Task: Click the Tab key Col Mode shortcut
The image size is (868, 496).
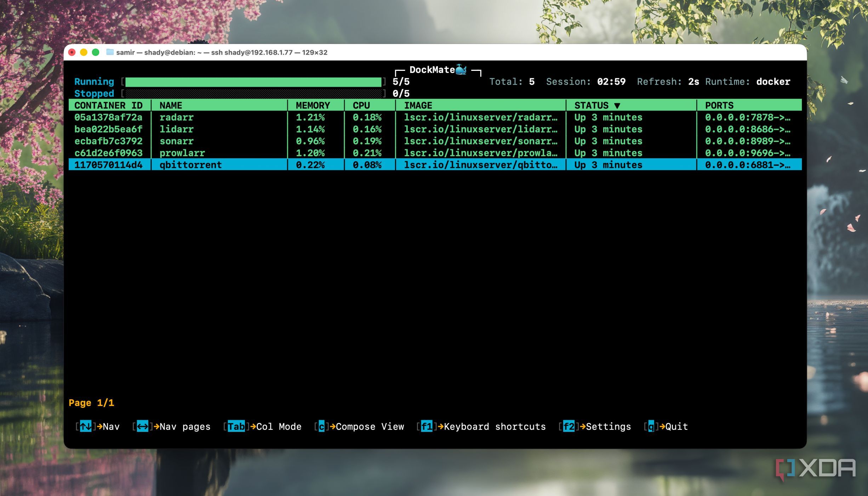Action: [x=236, y=426]
